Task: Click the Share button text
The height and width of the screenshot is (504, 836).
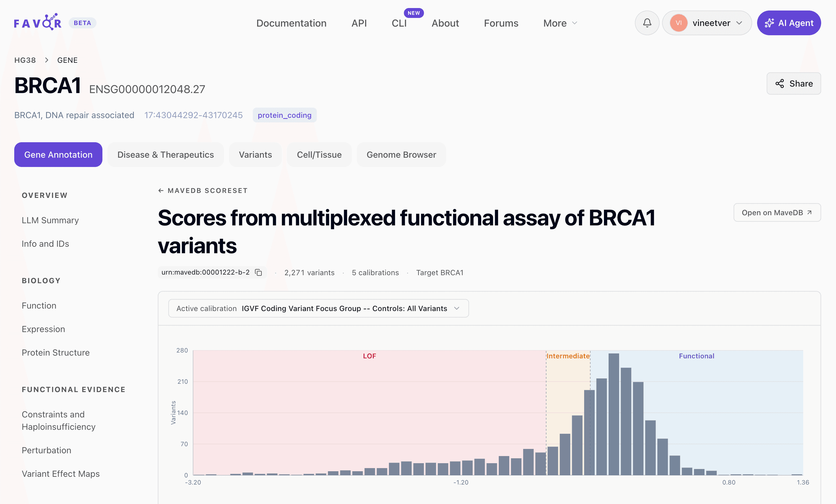Action: (801, 83)
